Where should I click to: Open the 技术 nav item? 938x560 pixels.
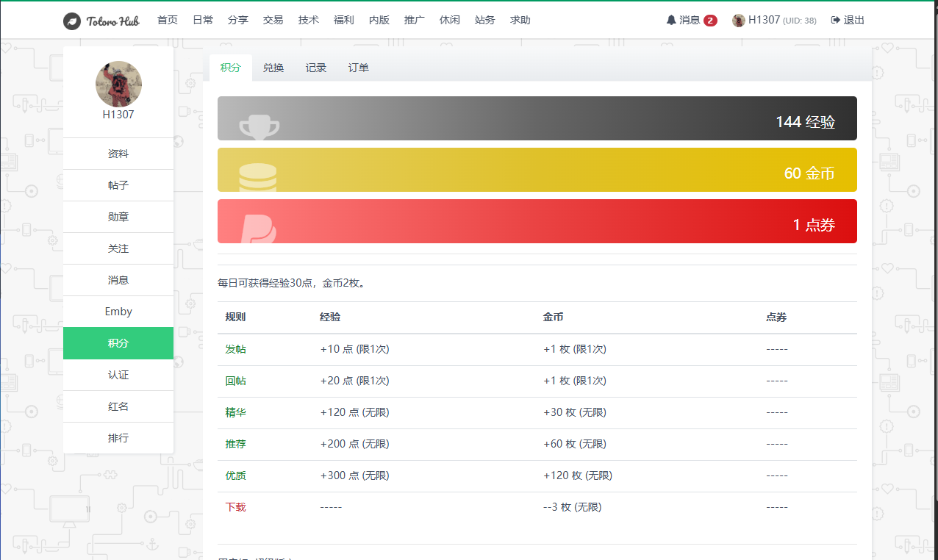(x=309, y=20)
